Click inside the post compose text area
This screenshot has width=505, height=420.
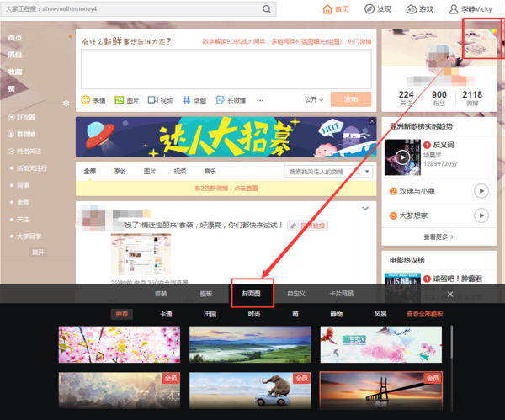point(226,69)
